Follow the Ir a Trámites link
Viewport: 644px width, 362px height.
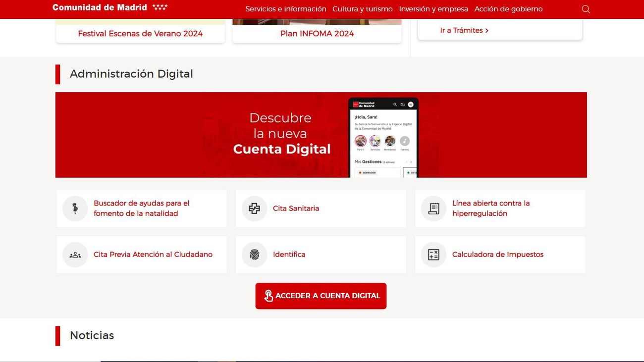coord(463,30)
